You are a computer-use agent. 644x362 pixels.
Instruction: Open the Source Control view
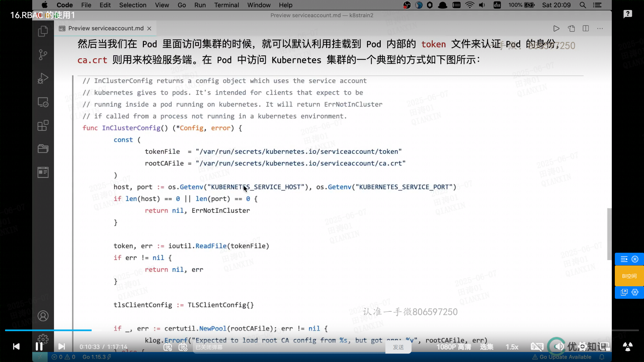[x=43, y=55]
